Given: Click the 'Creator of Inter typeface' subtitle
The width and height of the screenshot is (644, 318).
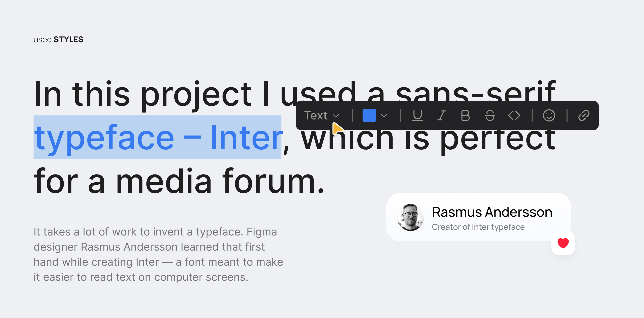Looking at the screenshot, I should (478, 227).
